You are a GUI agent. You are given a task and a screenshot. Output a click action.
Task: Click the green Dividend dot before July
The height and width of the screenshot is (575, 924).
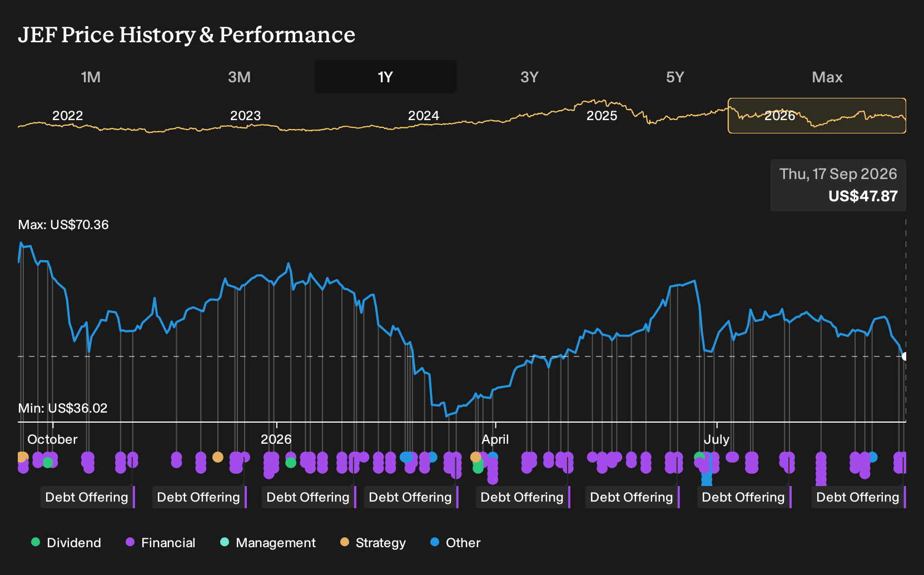click(x=699, y=457)
